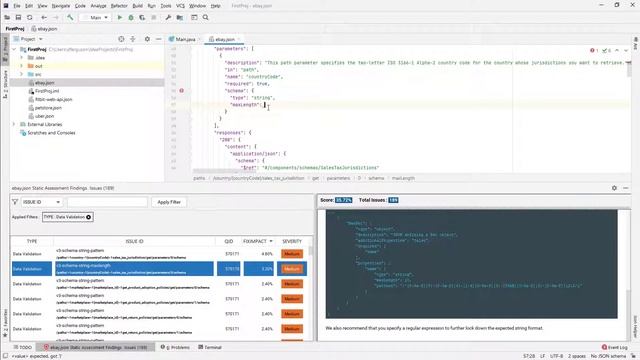Screen dimensions: 640x360
Task: Hide the Project panel with minus icon
Action: 158,39
